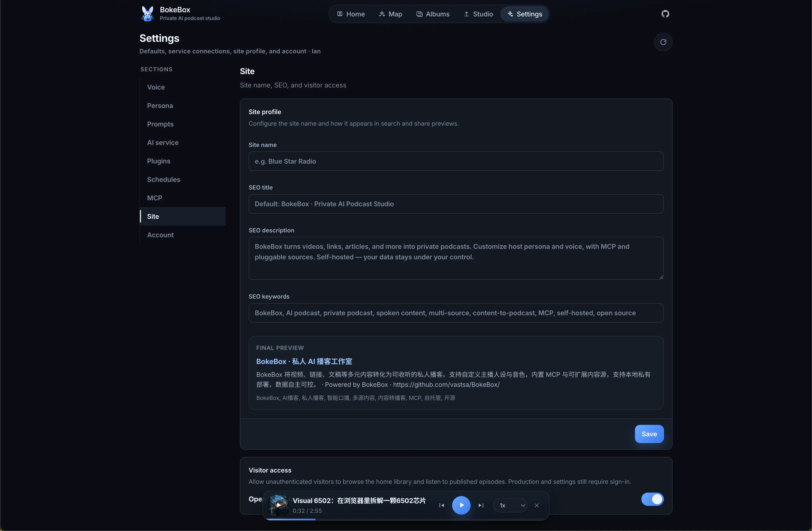Open the GitHub repository icon
Screen dimensions: 812x531
point(665,14)
